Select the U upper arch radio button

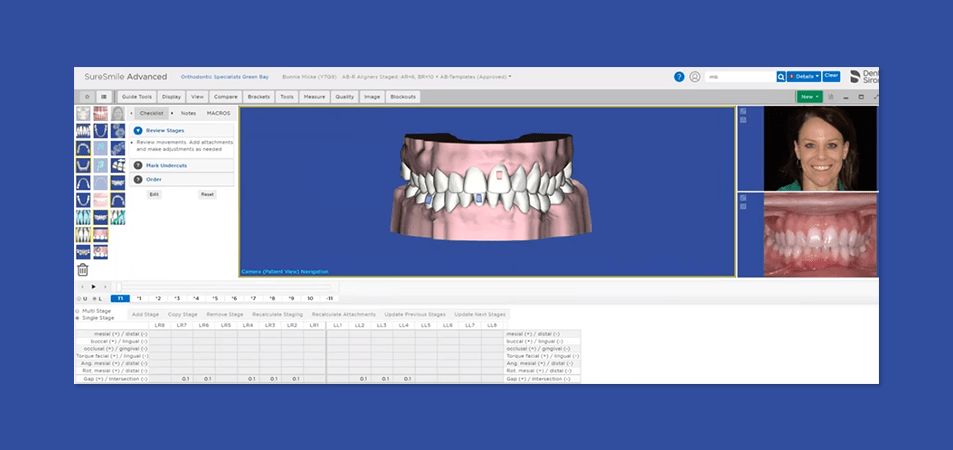coord(79,299)
